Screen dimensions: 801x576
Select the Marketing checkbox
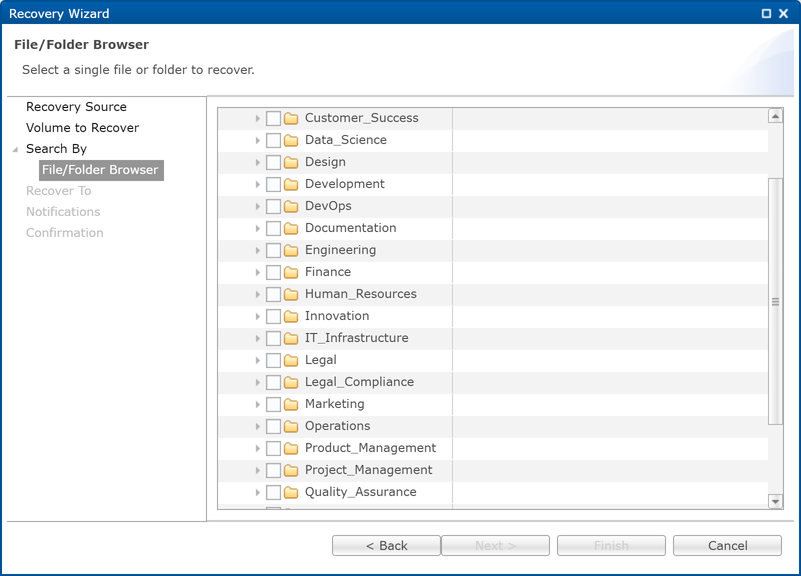pyautogui.click(x=273, y=404)
